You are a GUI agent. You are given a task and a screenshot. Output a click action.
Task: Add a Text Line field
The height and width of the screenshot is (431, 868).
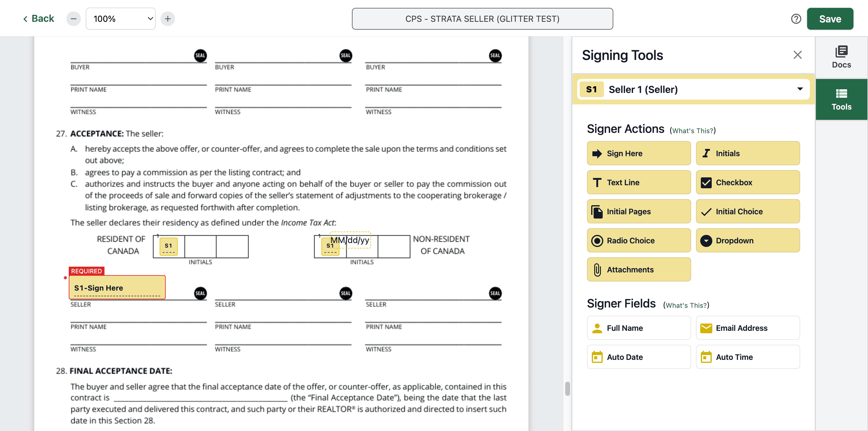[638, 182]
